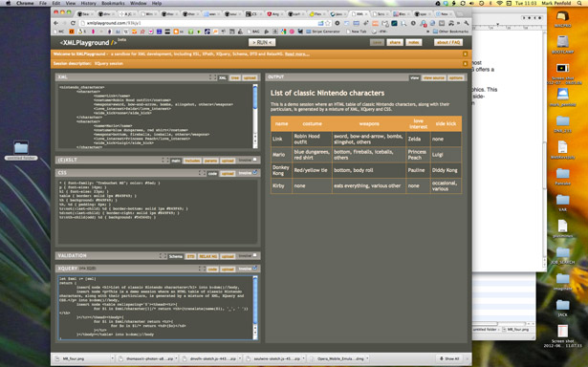The height and width of the screenshot is (367, 588).
Task: Open Chrome wrench settings menu
Action: tap(467, 23)
